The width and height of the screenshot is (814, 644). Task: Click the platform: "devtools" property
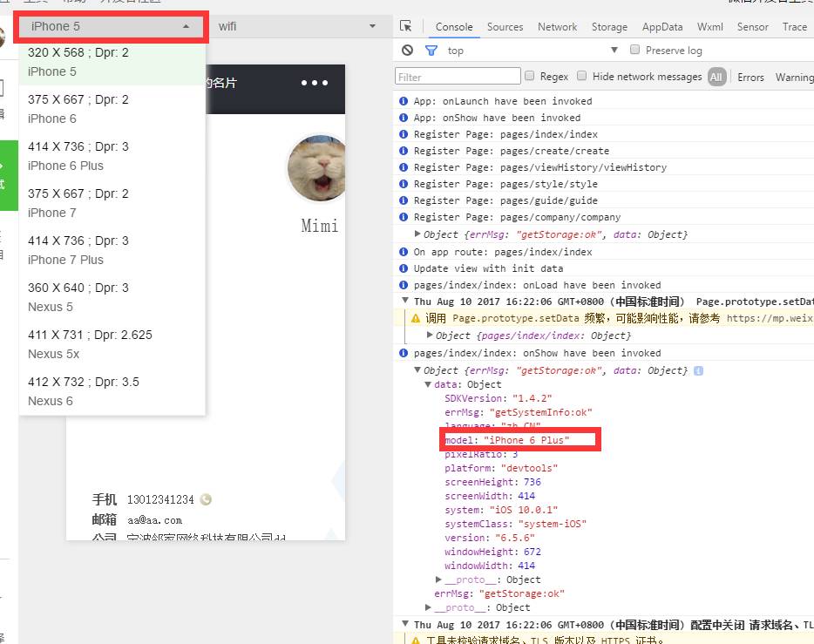coord(501,468)
